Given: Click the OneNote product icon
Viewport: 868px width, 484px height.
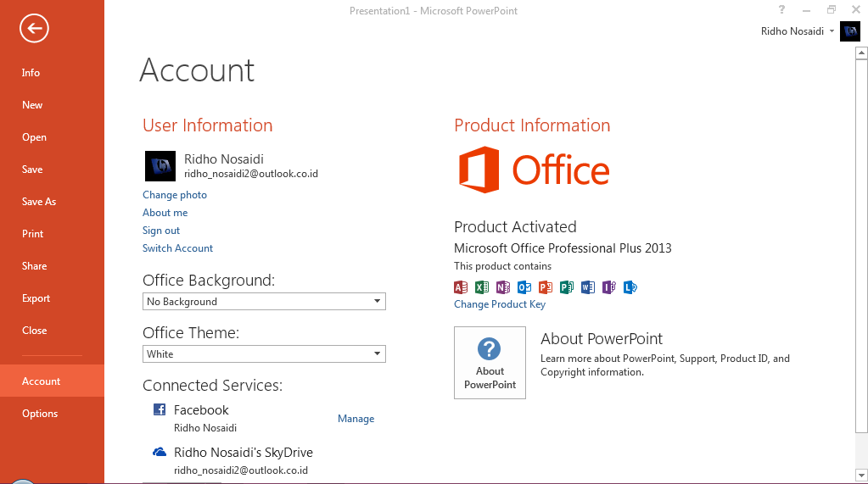Looking at the screenshot, I should [x=502, y=287].
